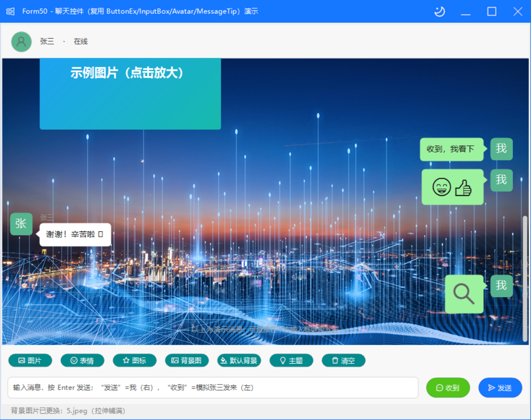Open Zhang San's green avatar in header
Viewport: 531px width, 420px height.
click(21, 42)
